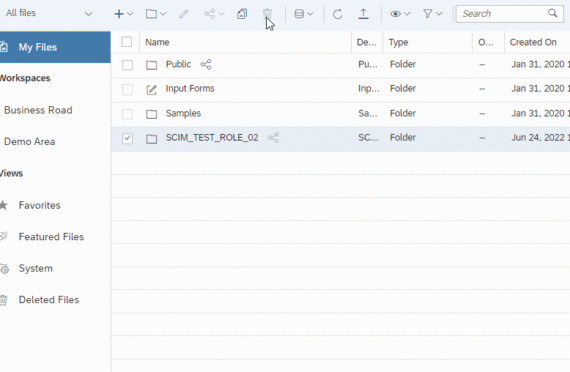Click the pencil edit icon
The width and height of the screenshot is (570, 372).
click(x=184, y=14)
